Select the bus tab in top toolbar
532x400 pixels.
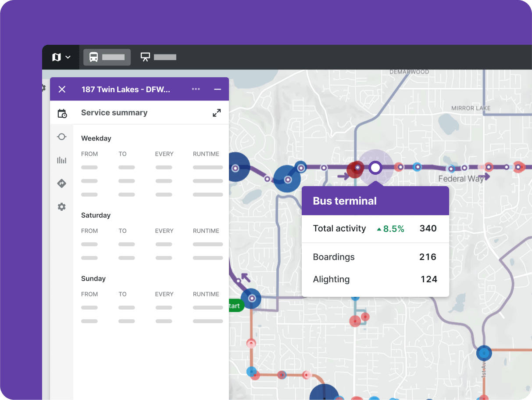click(x=107, y=57)
